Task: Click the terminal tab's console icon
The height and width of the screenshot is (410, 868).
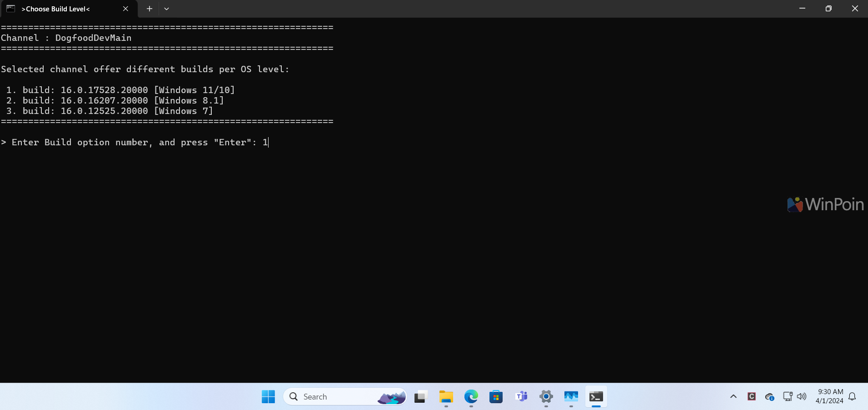Action: click(x=11, y=9)
